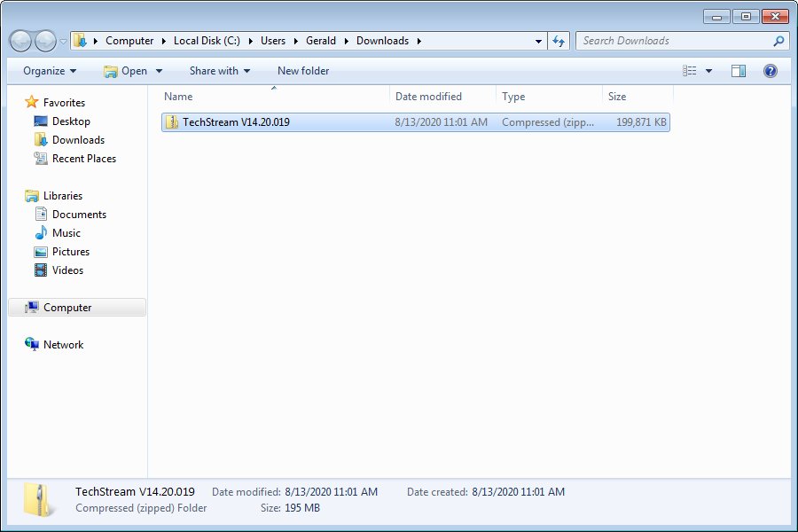Open the Documents library
798x532 pixels.
pyautogui.click(x=79, y=215)
